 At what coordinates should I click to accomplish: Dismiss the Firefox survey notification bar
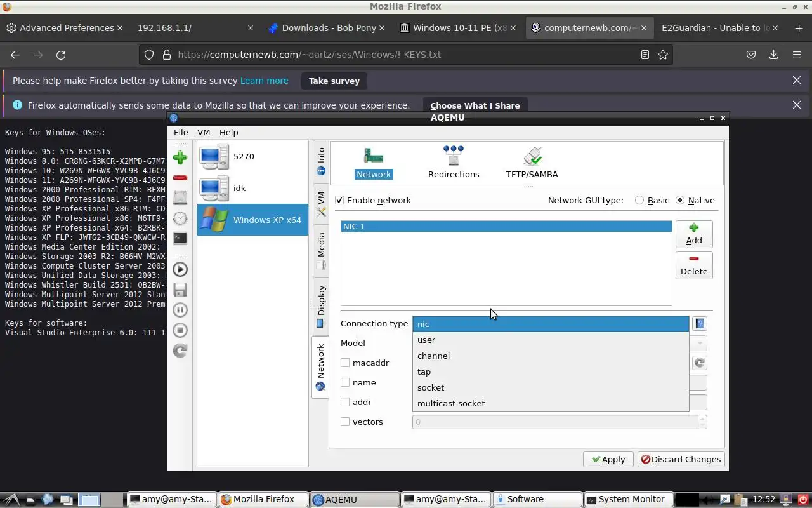pyautogui.click(x=797, y=80)
